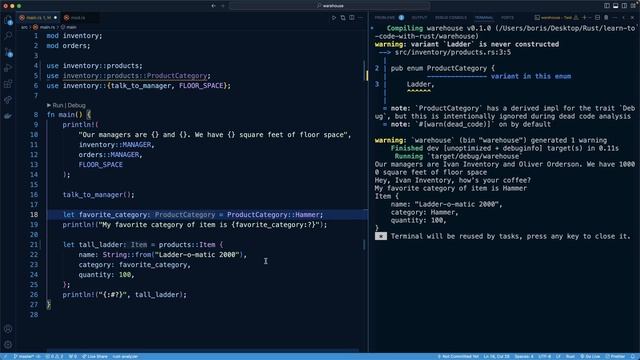Open the Source Control view
The image size is (640, 360).
(8, 52)
